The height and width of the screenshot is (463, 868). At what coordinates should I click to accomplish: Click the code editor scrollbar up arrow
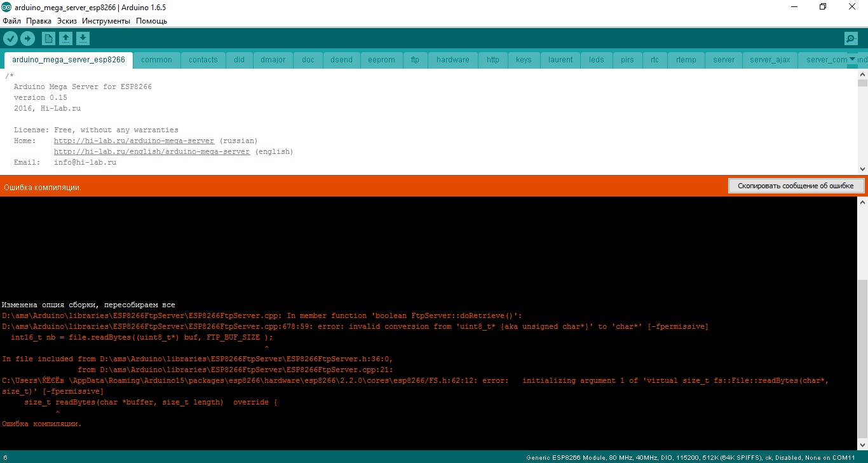862,75
